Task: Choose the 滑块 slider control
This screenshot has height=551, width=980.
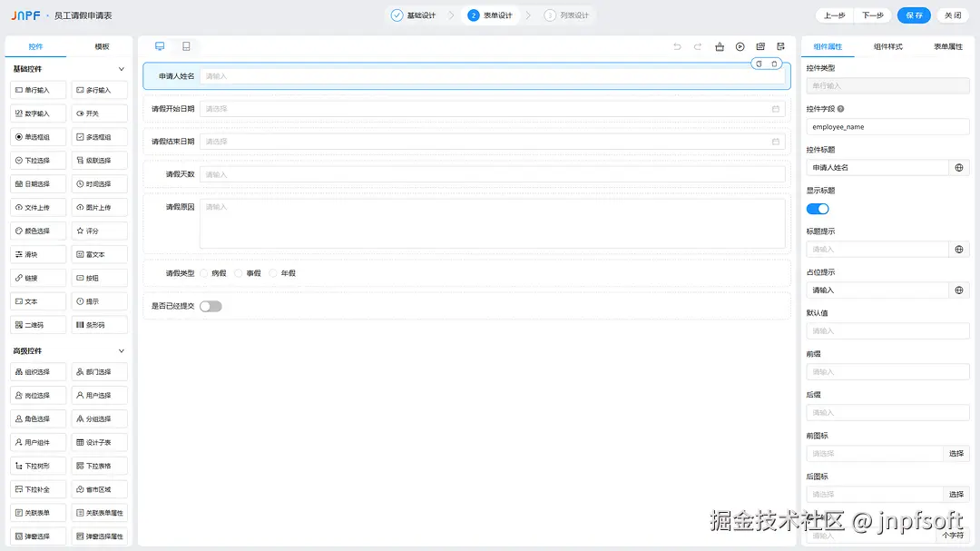Action: (x=38, y=254)
